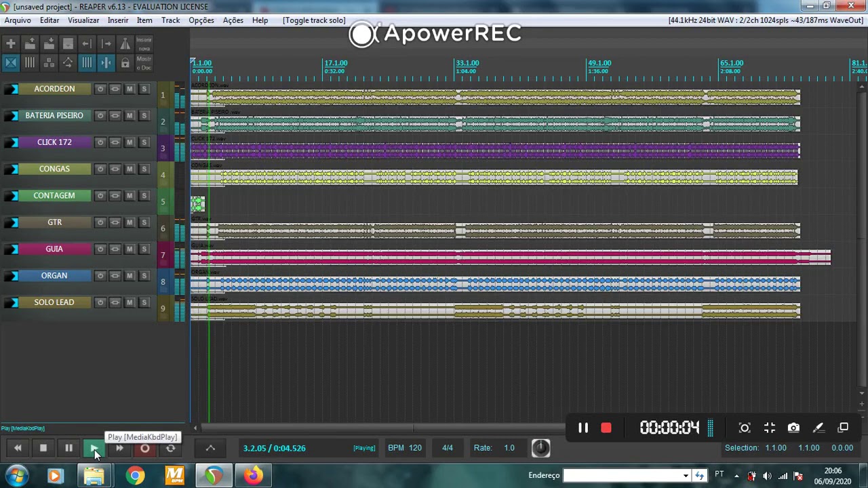The width and height of the screenshot is (868, 488).
Task: Solo the GUIA track
Action: tap(144, 249)
